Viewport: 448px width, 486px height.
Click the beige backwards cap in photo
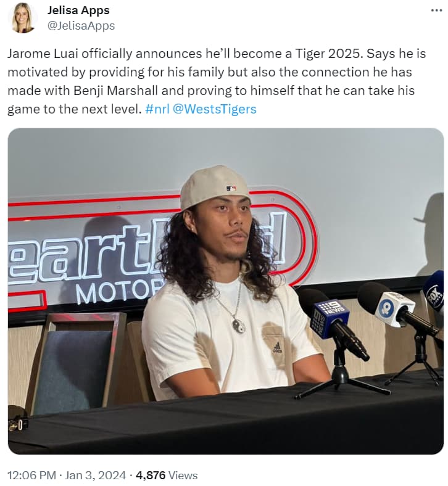pos(214,186)
